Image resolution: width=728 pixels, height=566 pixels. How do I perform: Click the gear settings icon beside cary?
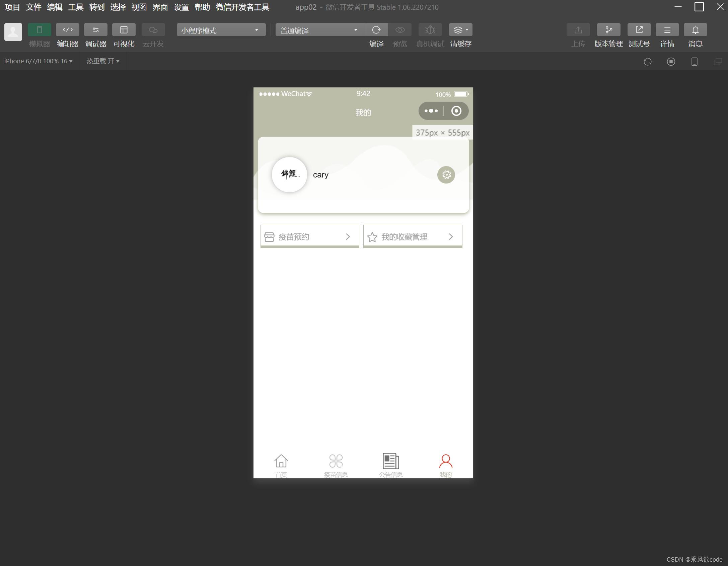pyautogui.click(x=446, y=174)
